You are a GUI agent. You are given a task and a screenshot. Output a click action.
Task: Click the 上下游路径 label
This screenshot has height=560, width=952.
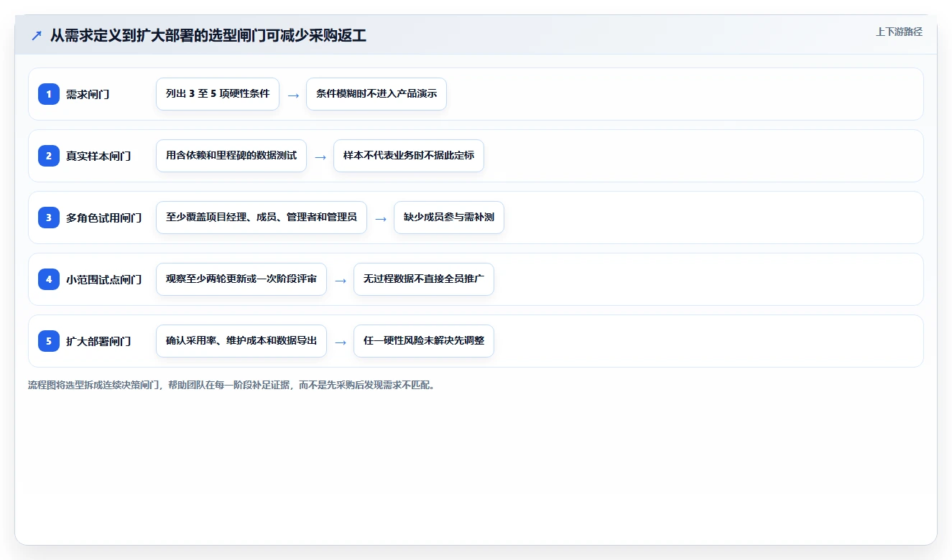pos(899,32)
